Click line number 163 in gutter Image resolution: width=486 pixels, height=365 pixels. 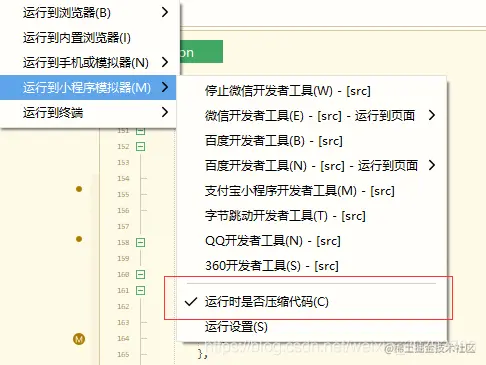(123, 322)
